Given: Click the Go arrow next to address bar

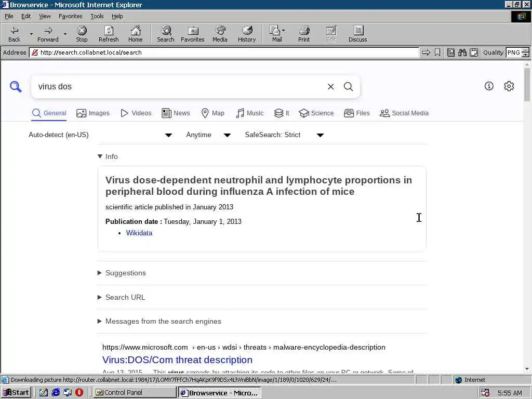Looking at the screenshot, I should pos(426,52).
